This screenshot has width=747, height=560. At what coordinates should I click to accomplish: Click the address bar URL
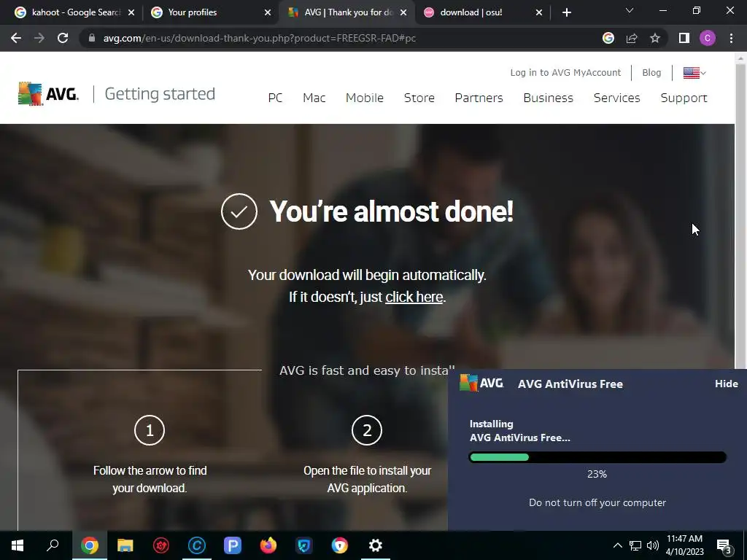[260, 38]
